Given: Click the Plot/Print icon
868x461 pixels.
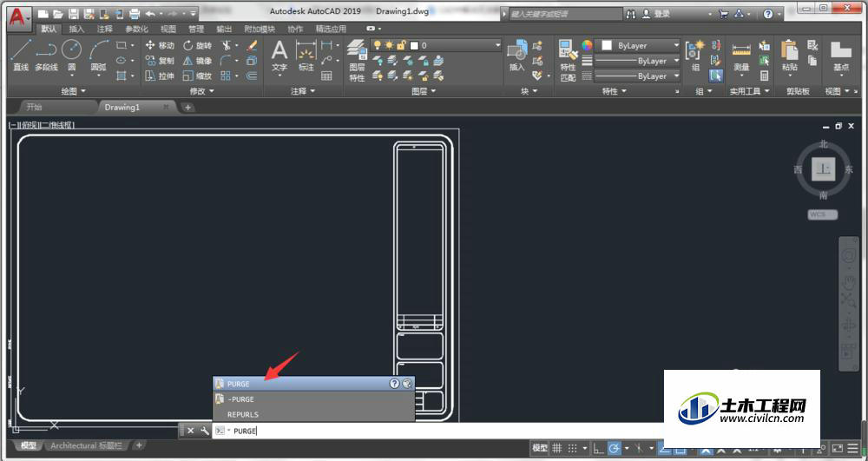Looking at the screenshot, I should click(x=135, y=14).
